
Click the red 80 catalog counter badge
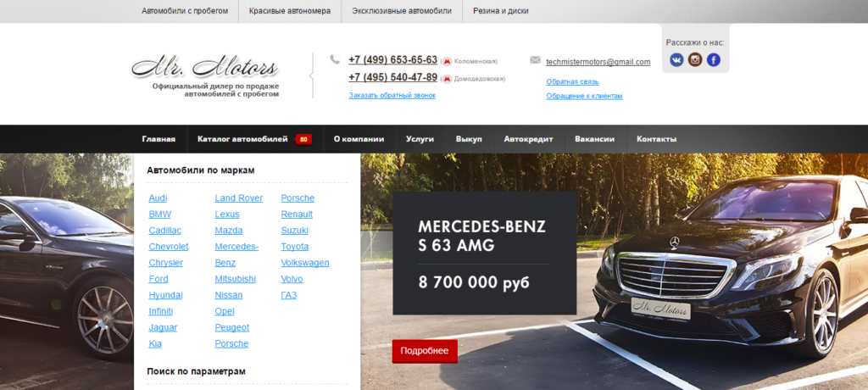pyautogui.click(x=303, y=140)
